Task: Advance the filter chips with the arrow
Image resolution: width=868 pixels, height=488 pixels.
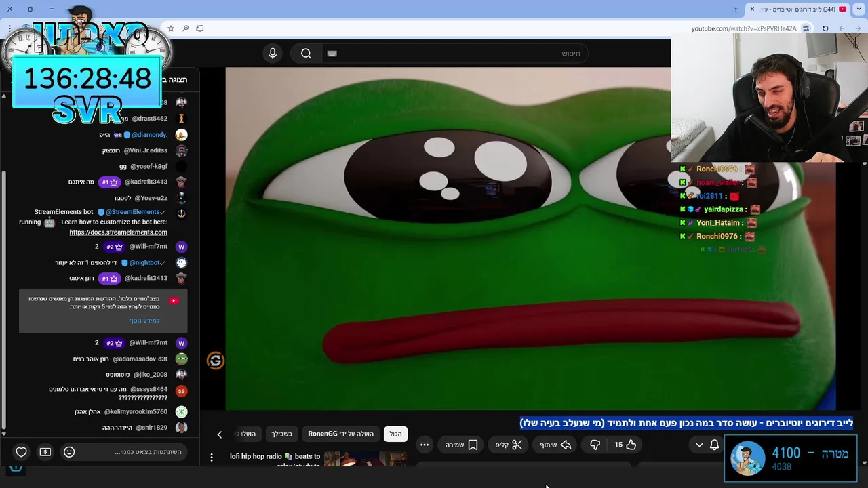Action: pos(219,434)
